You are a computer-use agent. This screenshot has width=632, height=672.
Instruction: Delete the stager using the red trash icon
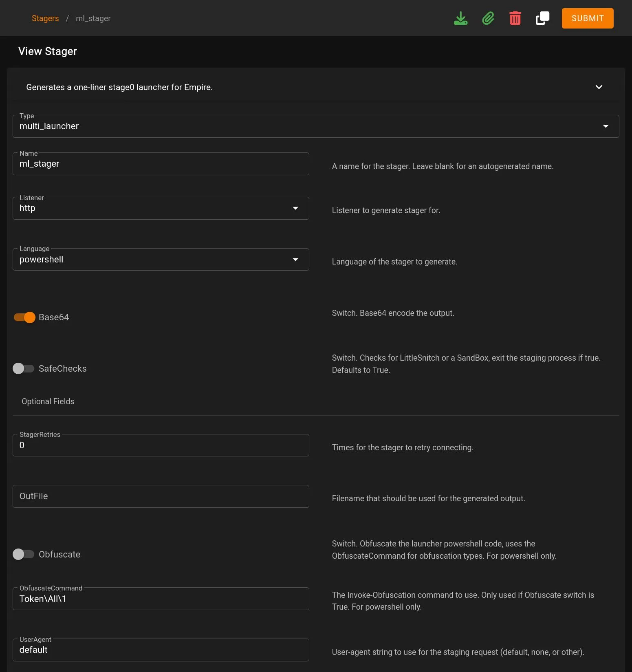[x=515, y=18]
